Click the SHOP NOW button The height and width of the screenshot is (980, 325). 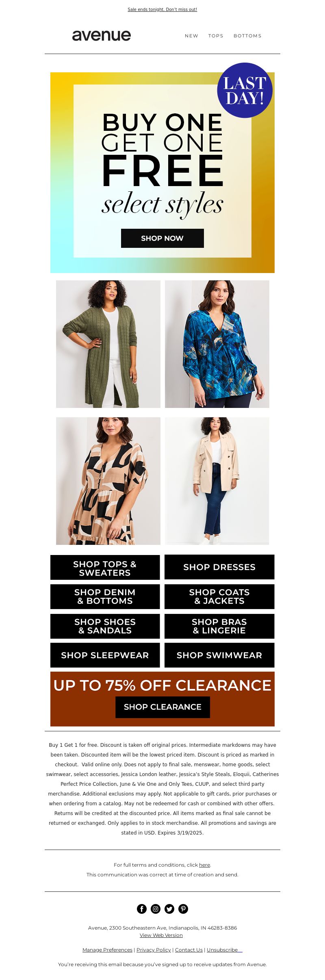[162, 238]
